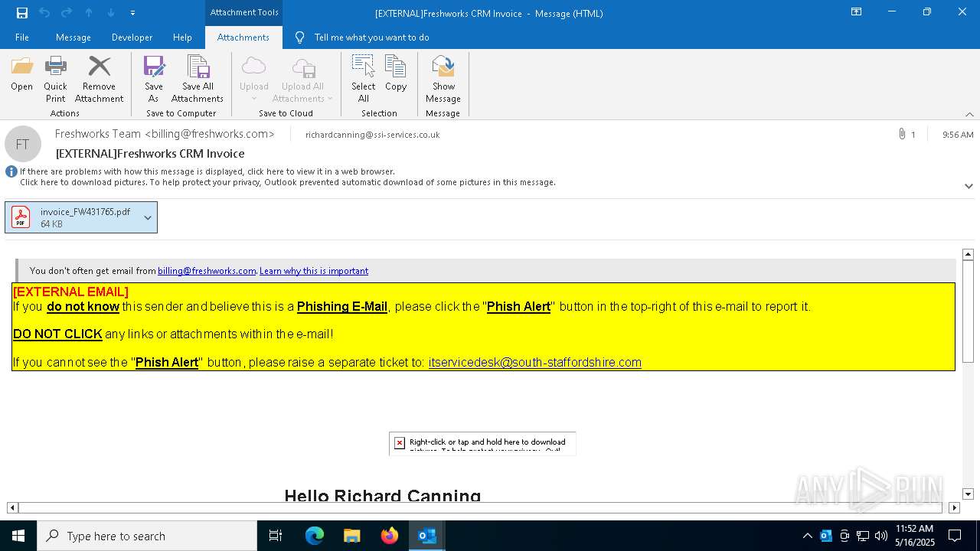The width and height of the screenshot is (980, 551).
Task: Show hidden tray icons chevron
Action: (x=807, y=536)
